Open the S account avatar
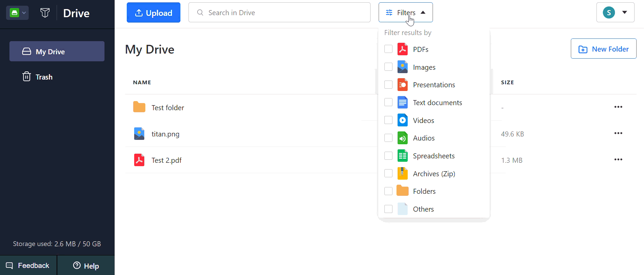This screenshot has width=644, height=275. click(x=609, y=12)
